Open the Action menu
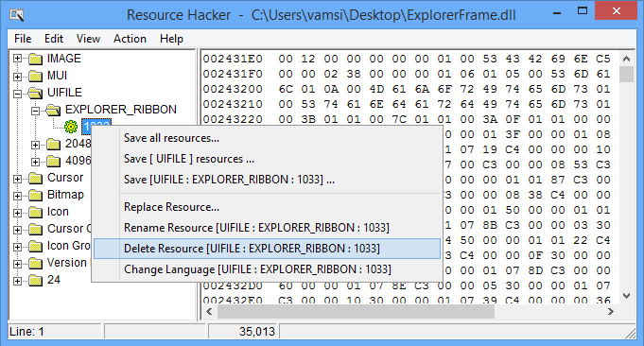This screenshot has height=346, width=644. pyautogui.click(x=130, y=39)
